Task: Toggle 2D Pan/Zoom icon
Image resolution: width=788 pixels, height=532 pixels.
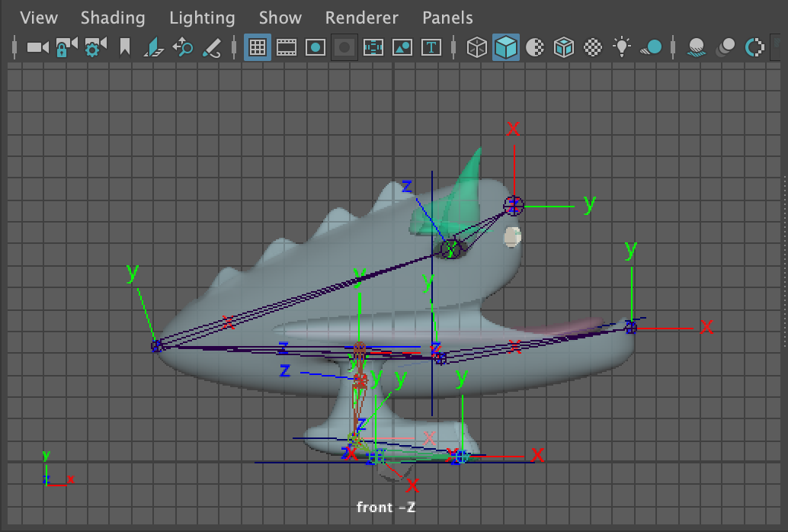Action: [x=183, y=48]
